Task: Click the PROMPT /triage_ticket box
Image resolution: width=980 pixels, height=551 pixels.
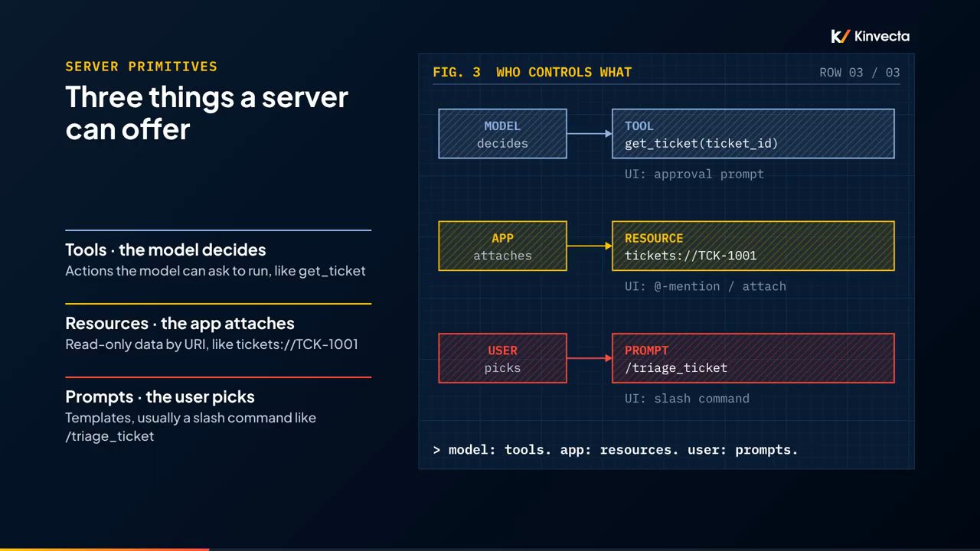Action: [753, 358]
